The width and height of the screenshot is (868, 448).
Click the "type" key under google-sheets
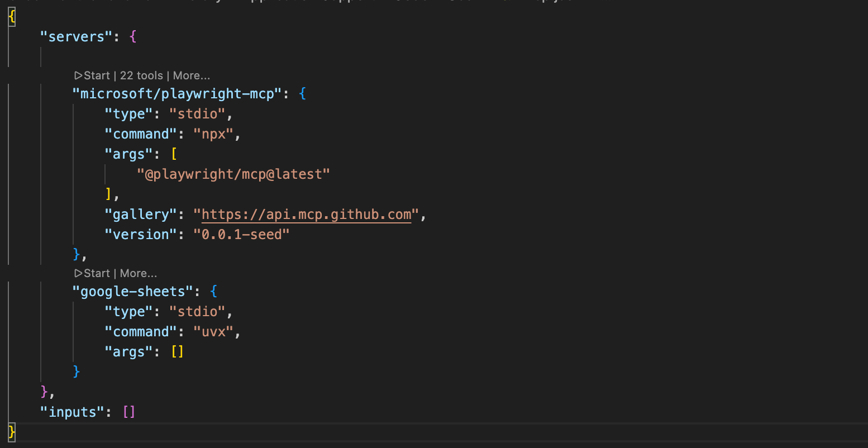129,312
